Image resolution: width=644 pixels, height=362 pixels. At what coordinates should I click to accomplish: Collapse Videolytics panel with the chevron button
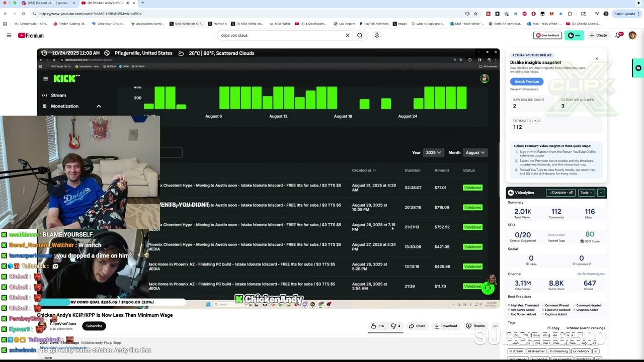pyautogui.click(x=601, y=193)
